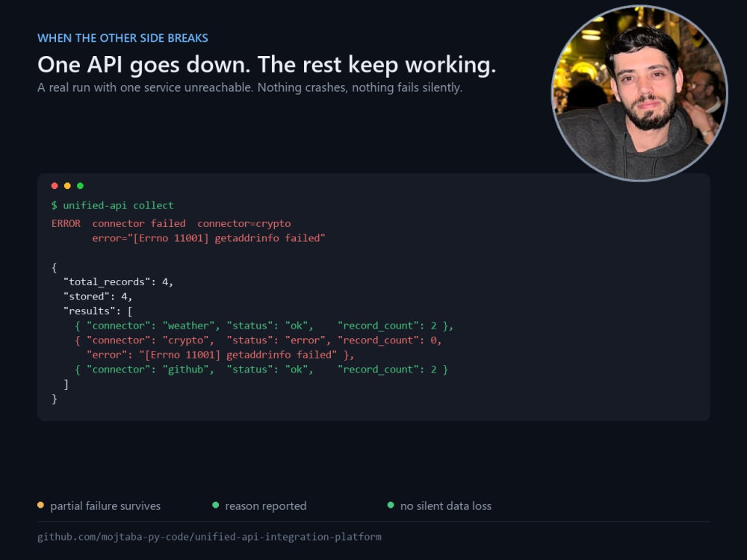The height and width of the screenshot is (560, 747).
Task: Open the github.com/mojtaba-py-code repository link
Action: (209, 537)
